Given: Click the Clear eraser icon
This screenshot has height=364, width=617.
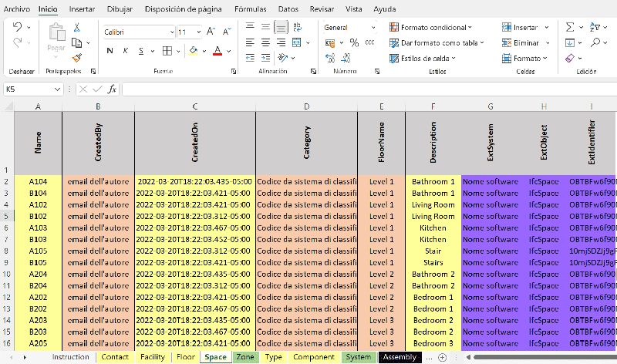Looking at the screenshot, I should 569,58.
